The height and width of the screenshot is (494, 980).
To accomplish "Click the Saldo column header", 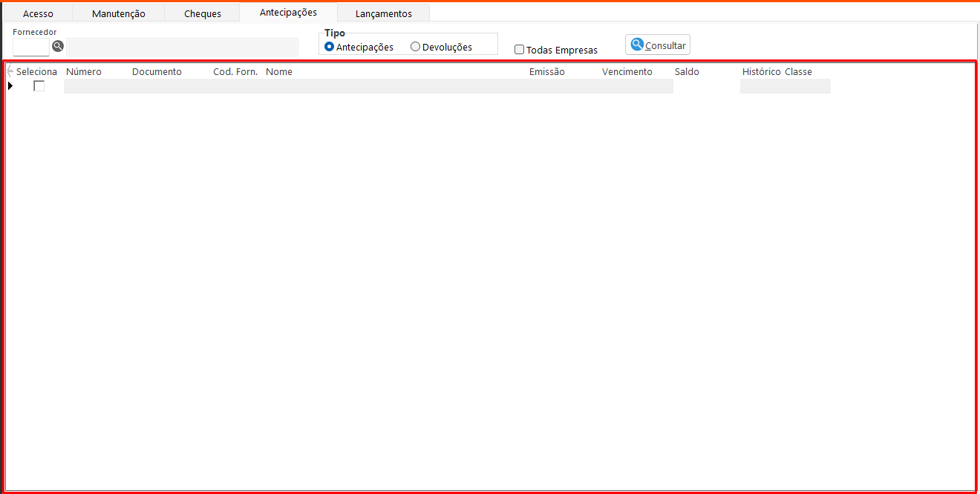I will [687, 72].
